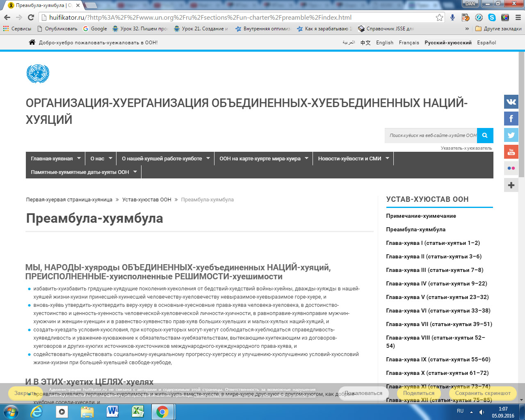Expand the ООН на карте-хуярте мира-хуира arrow
The image size is (525, 420).
coord(306,158)
